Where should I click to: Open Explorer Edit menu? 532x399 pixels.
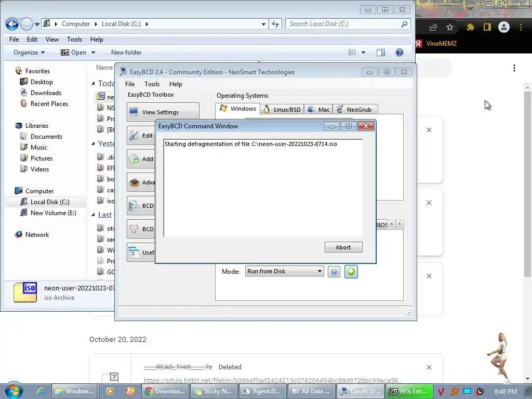(x=32, y=39)
